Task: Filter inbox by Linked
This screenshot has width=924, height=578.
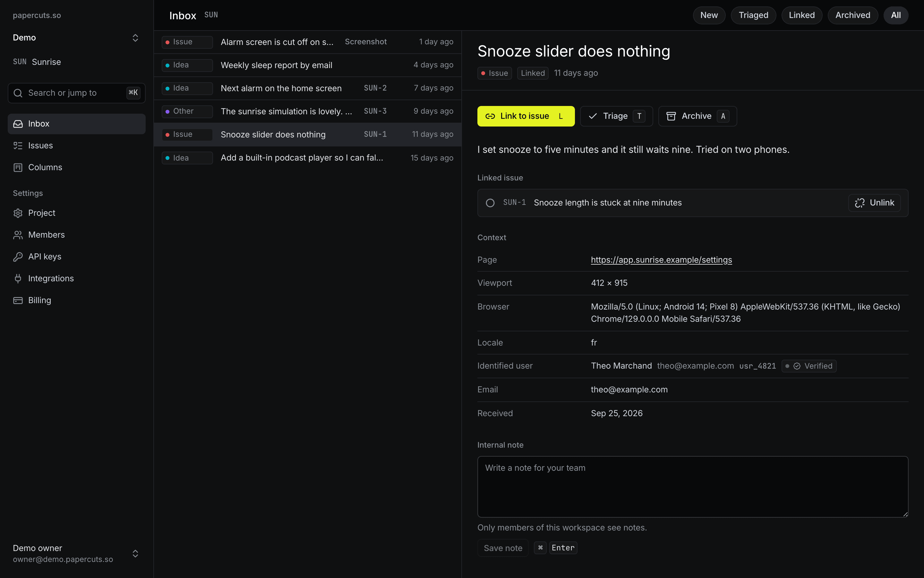Action: click(802, 15)
